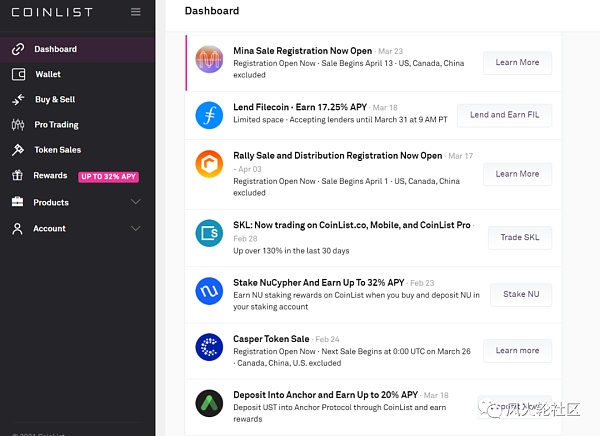Click the Casper token logo icon
Screen dimensions: 600x436
coord(209,347)
